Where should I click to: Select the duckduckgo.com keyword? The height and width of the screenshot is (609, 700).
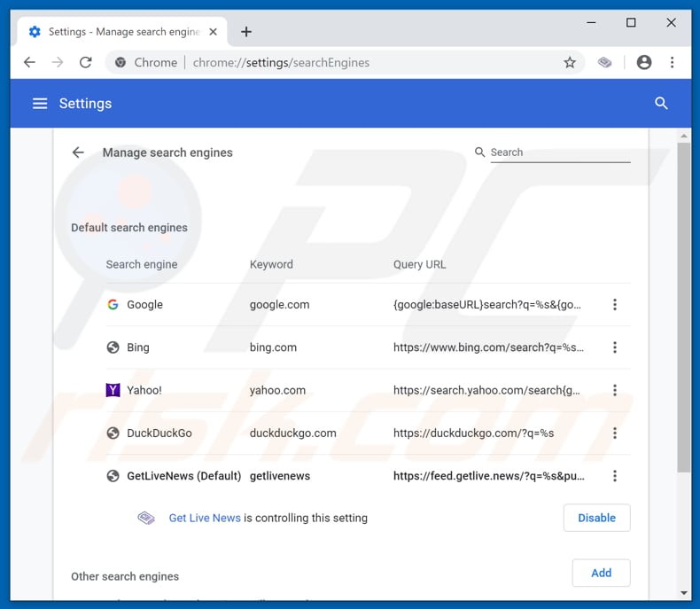(x=293, y=433)
